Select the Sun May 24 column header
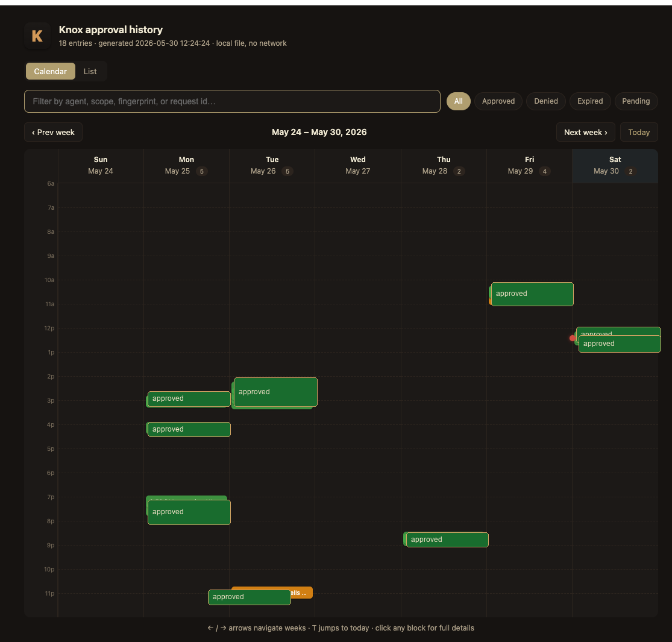 (x=101, y=165)
